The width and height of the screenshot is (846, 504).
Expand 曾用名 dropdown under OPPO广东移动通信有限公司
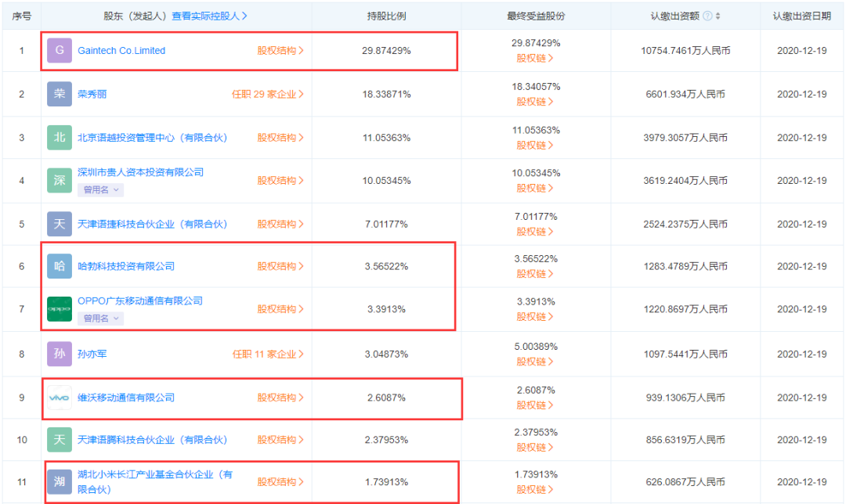coord(101,319)
